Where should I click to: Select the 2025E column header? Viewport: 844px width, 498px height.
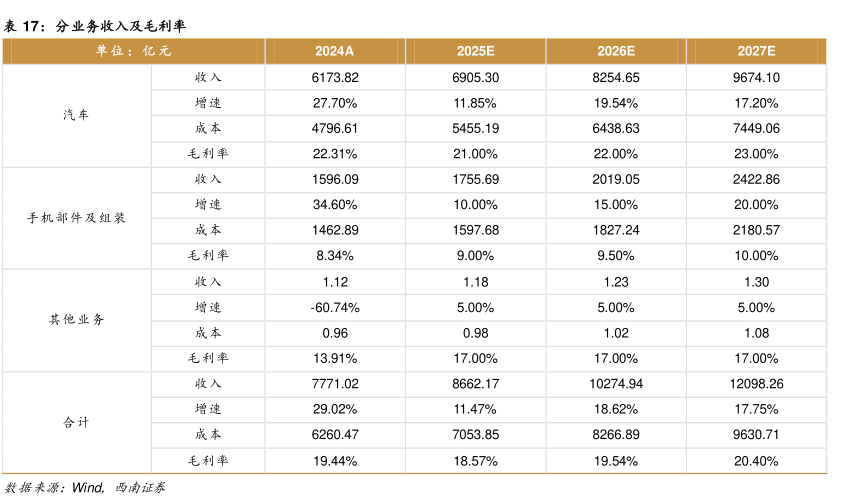pyautogui.click(x=477, y=51)
